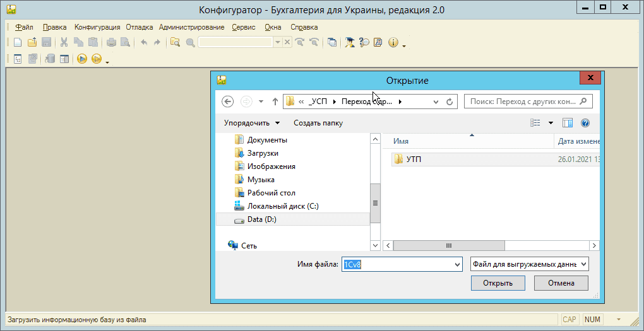Expand the address bar path history
This screenshot has width=644, height=331.
tap(436, 102)
